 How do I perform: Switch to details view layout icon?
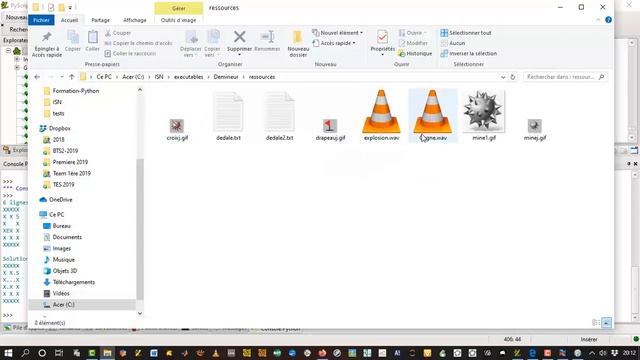click(x=596, y=323)
